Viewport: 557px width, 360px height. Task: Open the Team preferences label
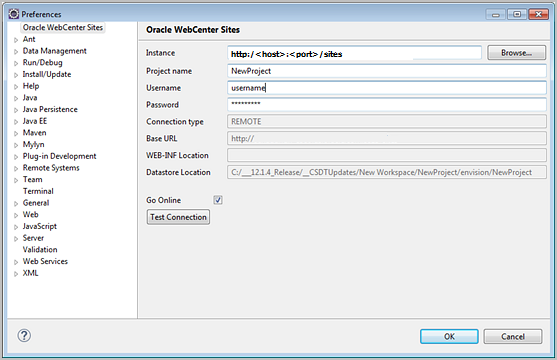coord(32,179)
